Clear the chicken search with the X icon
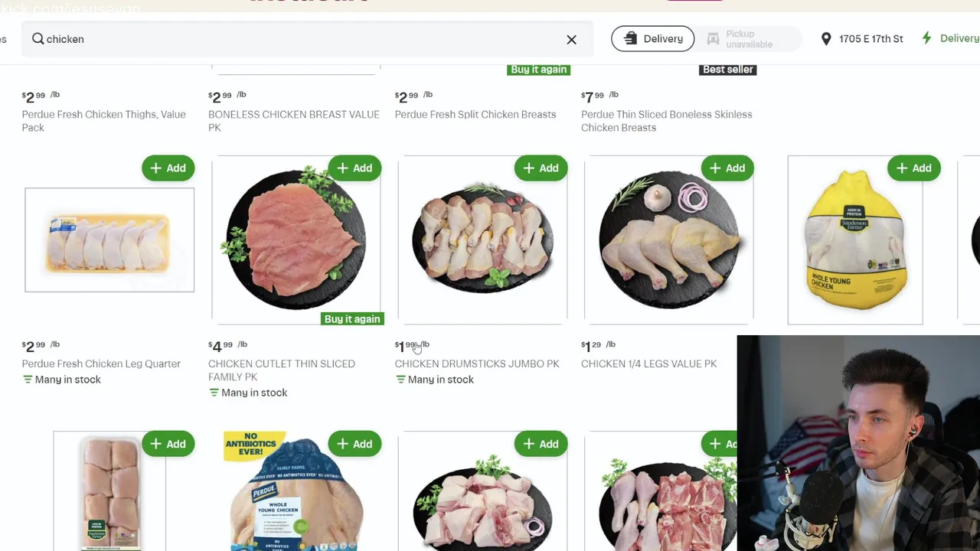This screenshot has height=551, width=980. tap(571, 39)
